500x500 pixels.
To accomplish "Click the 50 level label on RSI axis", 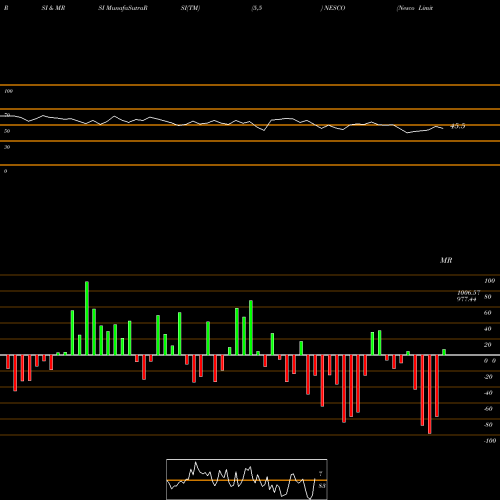I will click(7, 131).
